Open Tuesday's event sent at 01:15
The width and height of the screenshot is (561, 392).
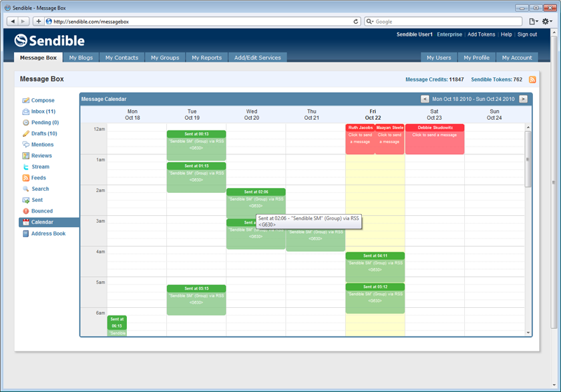(196, 177)
